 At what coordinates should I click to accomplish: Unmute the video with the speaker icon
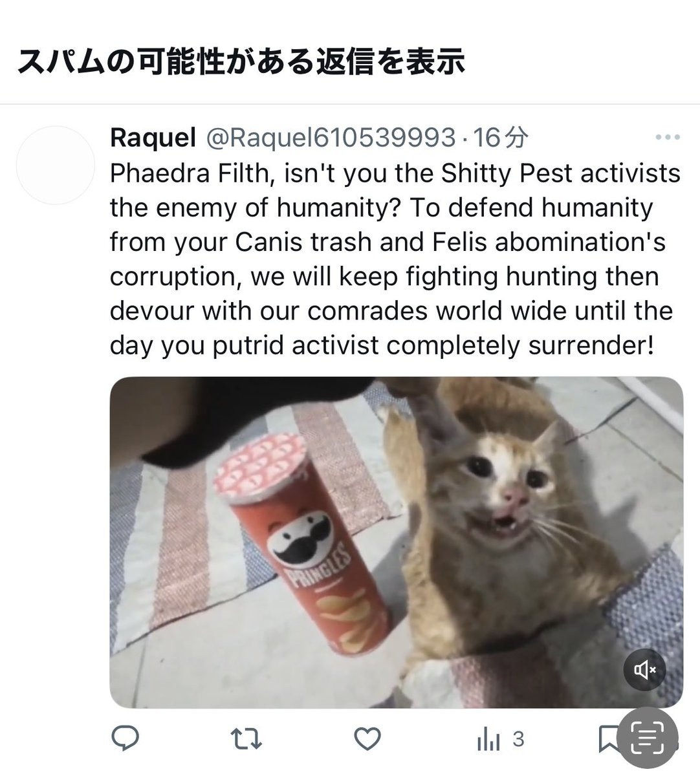tap(645, 670)
